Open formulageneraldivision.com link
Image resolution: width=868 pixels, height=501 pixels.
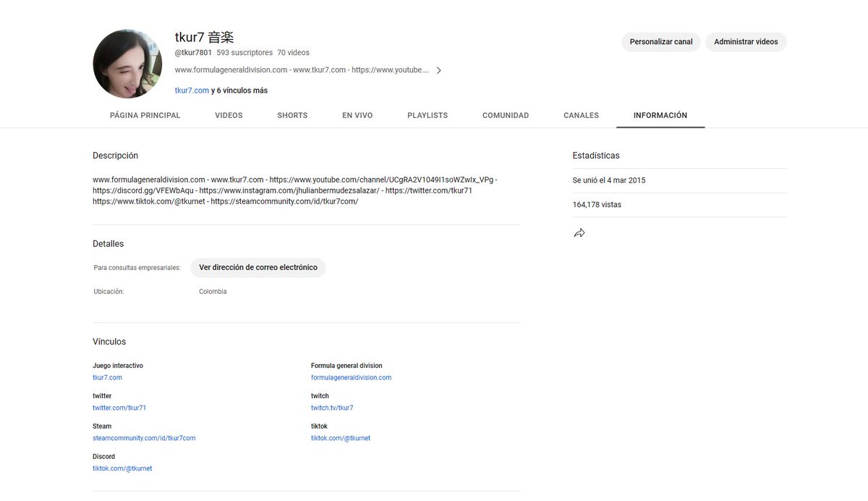(x=351, y=378)
